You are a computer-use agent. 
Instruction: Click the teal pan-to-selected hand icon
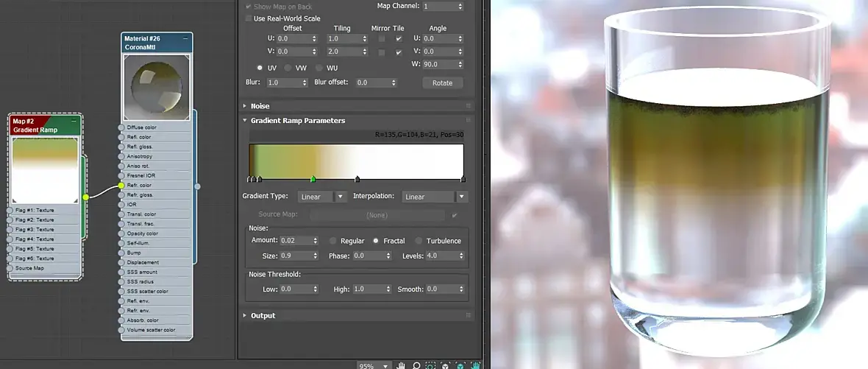pos(475,365)
